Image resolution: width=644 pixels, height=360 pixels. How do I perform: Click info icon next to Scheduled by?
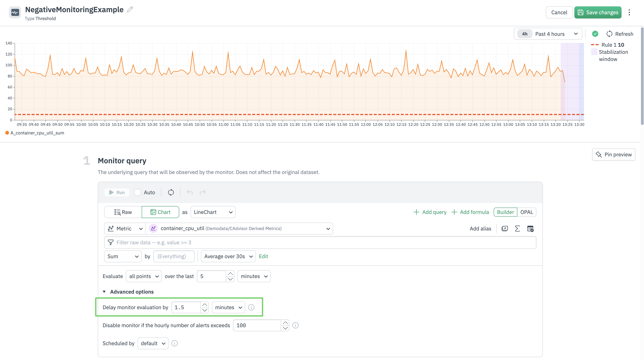pyautogui.click(x=175, y=343)
